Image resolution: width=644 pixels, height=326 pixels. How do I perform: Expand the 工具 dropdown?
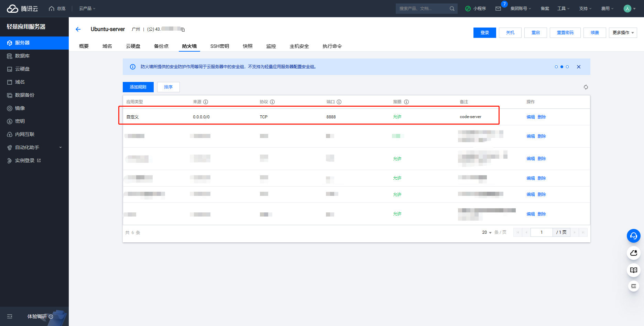pos(563,9)
